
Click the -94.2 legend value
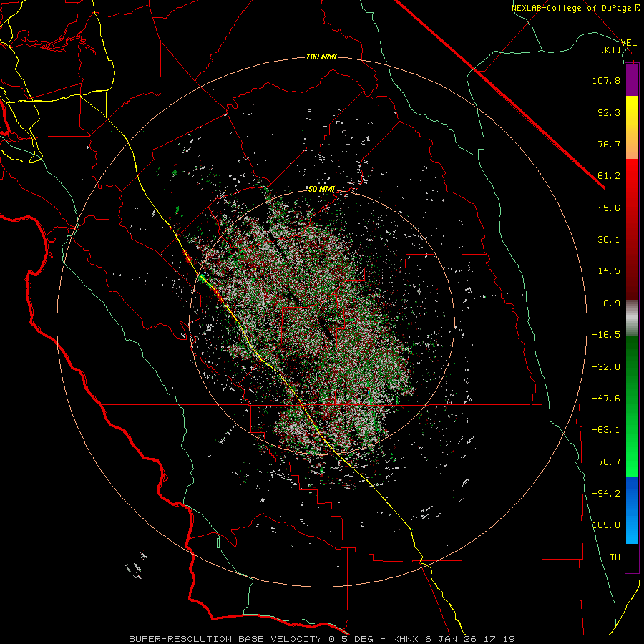pos(606,494)
